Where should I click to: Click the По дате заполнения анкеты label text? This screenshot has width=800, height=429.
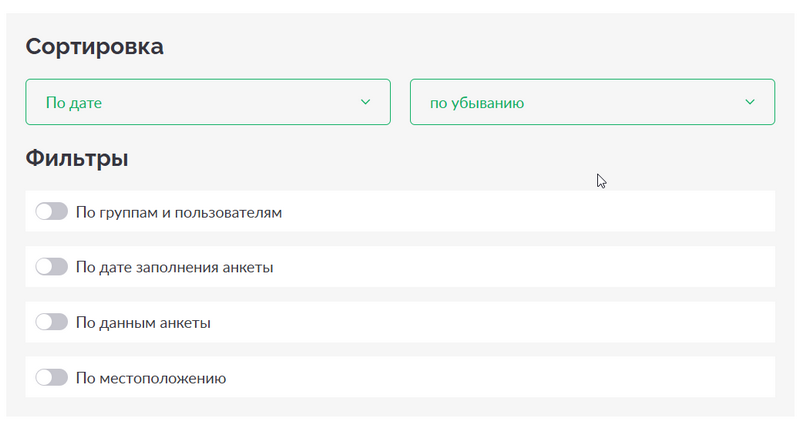point(174,267)
